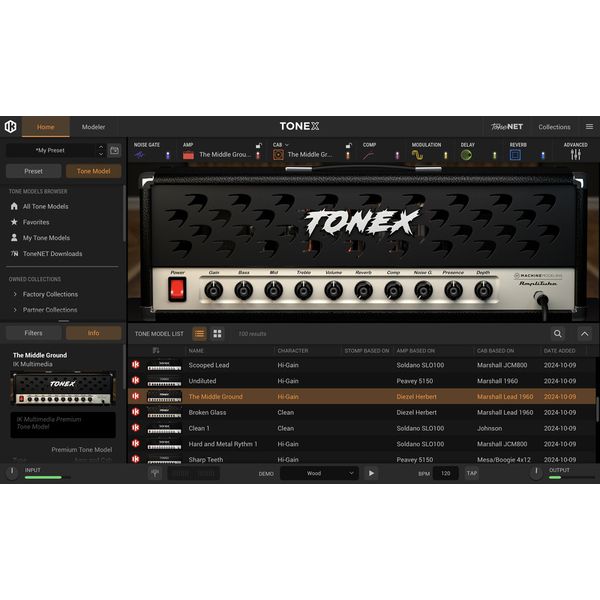This screenshot has height=600, width=600.
Task: Open the Modulation wave icon
Action: (x=417, y=155)
